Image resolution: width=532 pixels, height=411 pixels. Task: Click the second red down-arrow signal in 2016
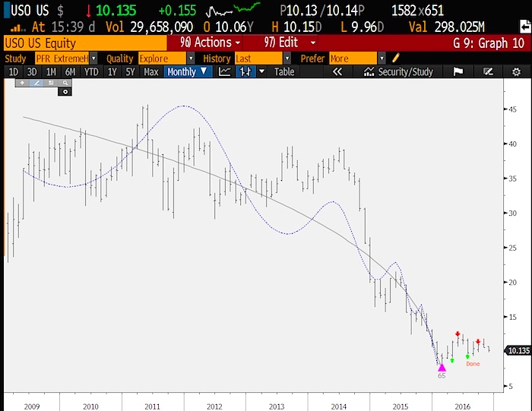click(x=478, y=341)
